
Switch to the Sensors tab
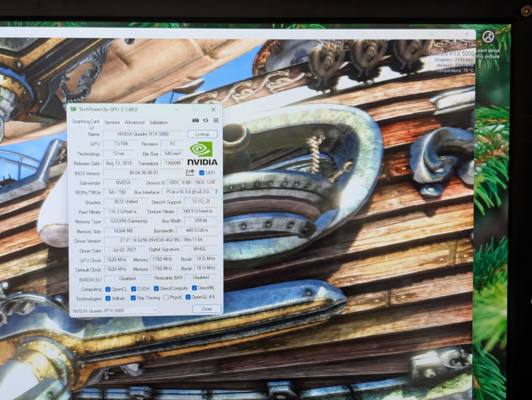pyautogui.click(x=112, y=122)
